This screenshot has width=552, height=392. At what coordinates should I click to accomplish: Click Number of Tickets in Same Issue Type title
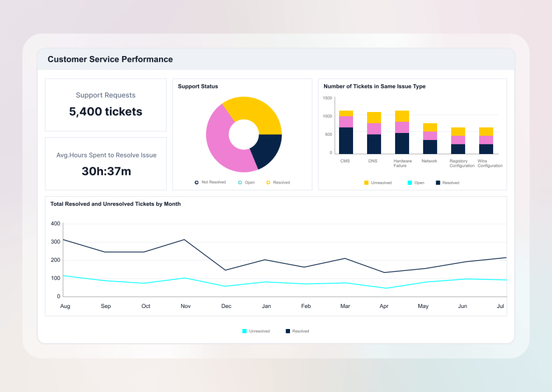375,86
